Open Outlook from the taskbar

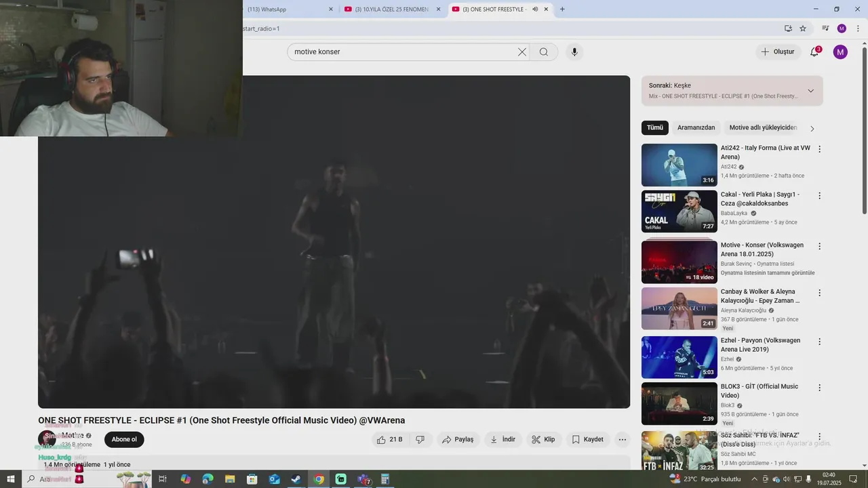[x=274, y=479]
